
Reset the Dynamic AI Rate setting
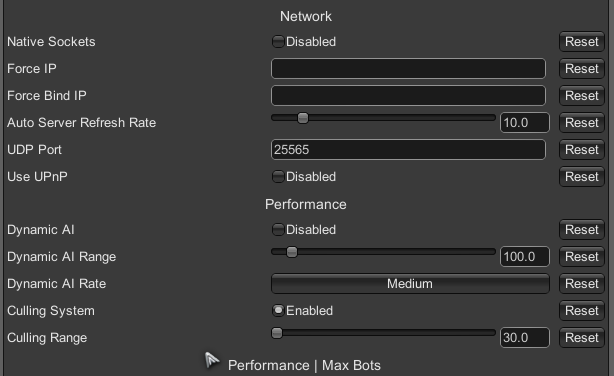point(581,284)
